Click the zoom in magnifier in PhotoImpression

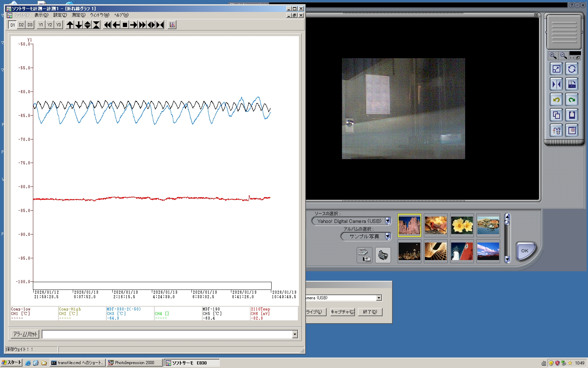553,56
